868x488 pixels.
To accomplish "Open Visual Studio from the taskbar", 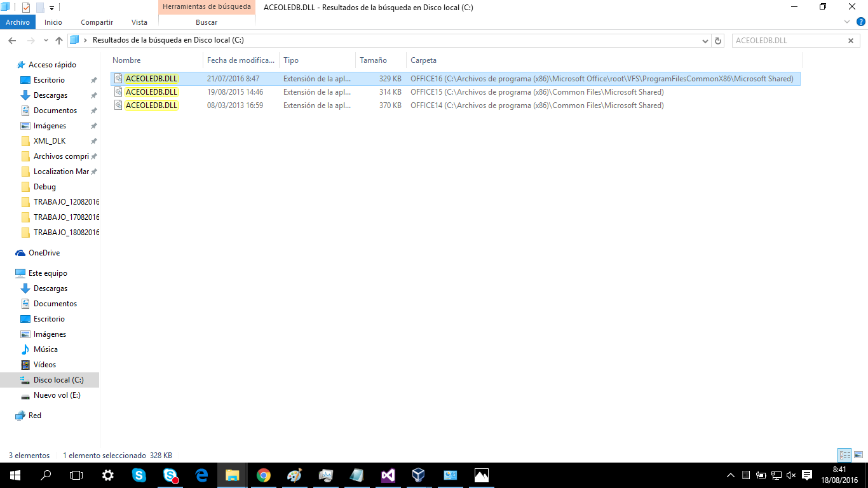I will [x=388, y=475].
